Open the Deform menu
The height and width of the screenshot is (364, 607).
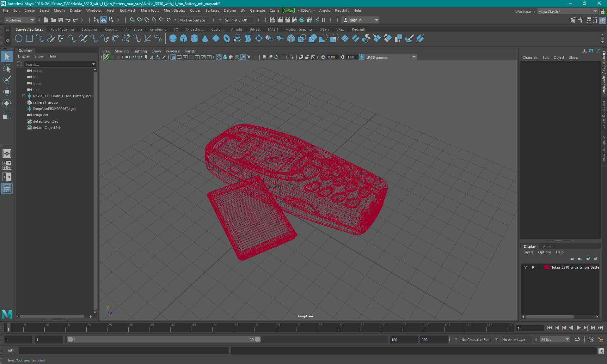coord(230,10)
